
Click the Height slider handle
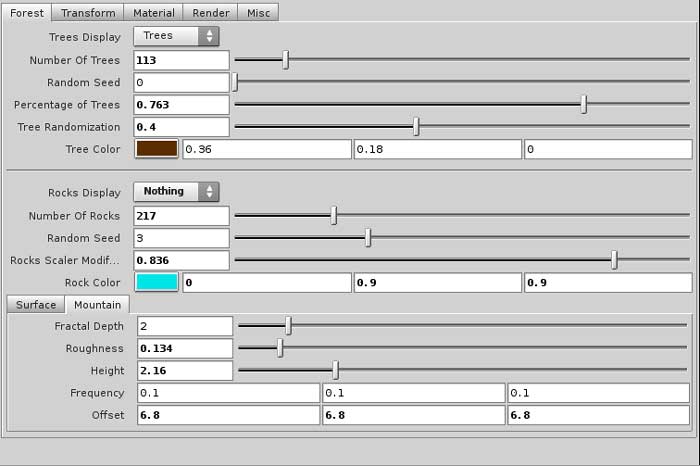coord(335,370)
